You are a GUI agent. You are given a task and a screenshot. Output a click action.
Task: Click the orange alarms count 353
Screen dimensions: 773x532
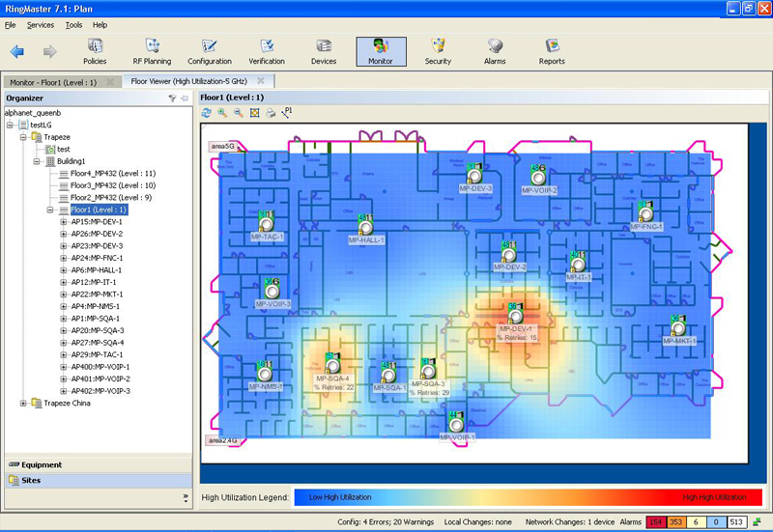675,522
